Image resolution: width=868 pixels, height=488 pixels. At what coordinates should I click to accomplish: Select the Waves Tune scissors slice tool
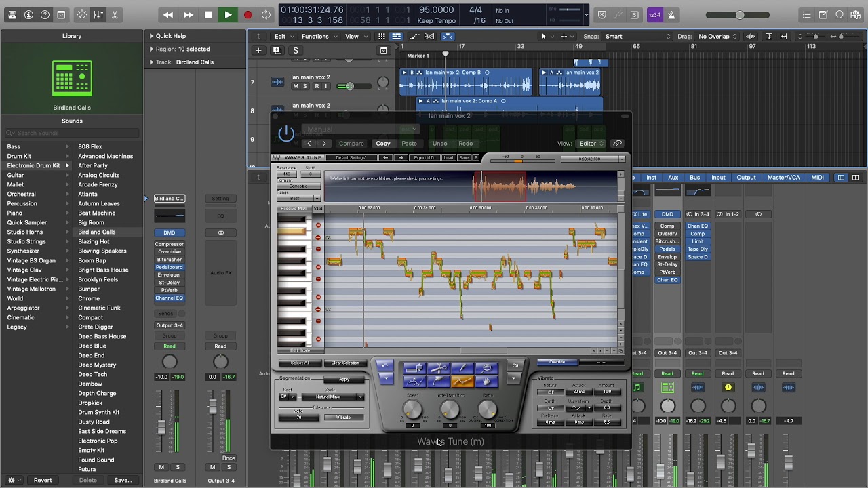coord(439,369)
